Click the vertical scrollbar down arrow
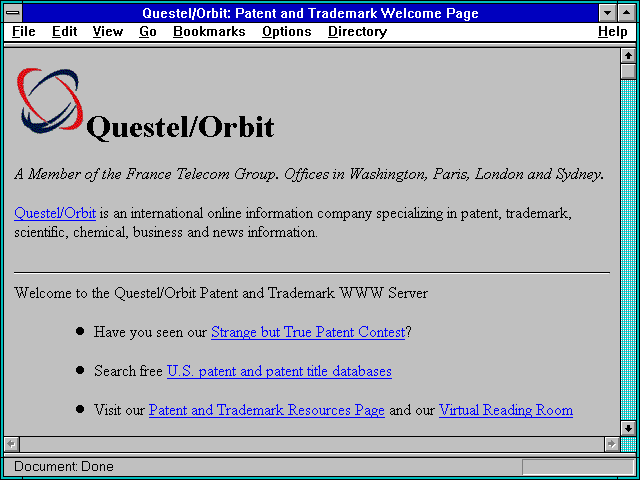The height and width of the screenshot is (480, 640). (628, 428)
